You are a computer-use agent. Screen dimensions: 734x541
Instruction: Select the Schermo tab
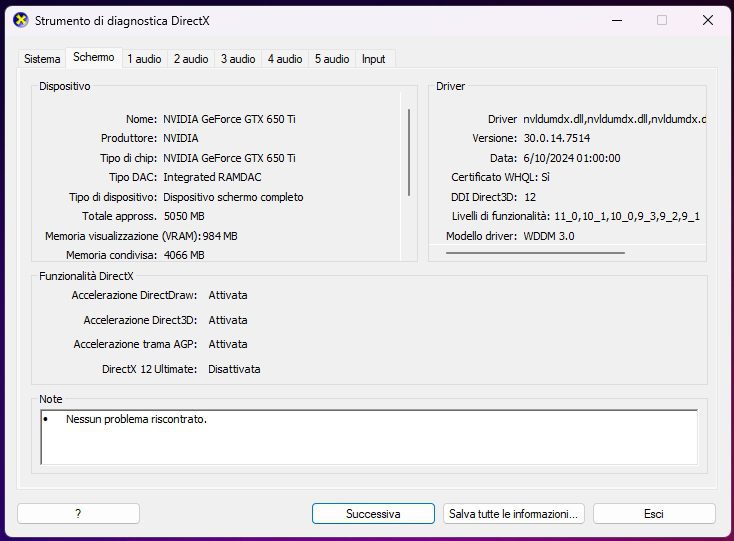[94, 57]
